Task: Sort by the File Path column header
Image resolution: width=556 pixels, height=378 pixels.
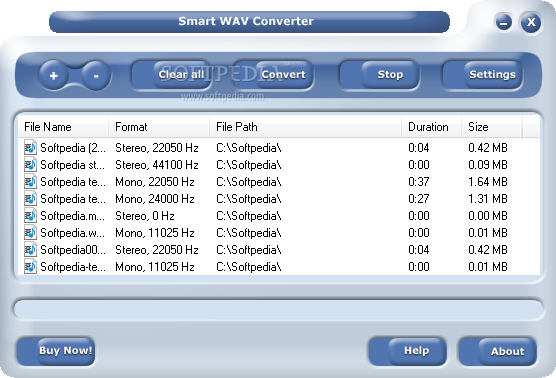Action: [x=305, y=127]
